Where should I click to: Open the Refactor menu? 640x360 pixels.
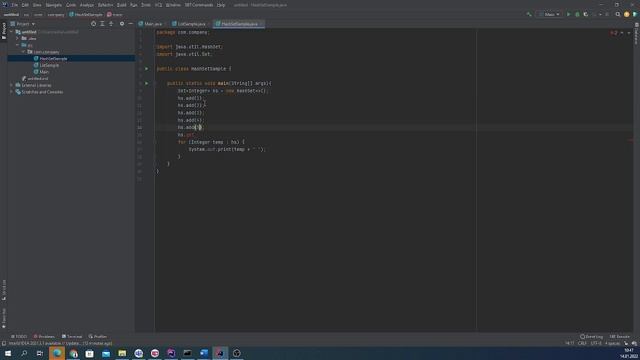point(105,5)
